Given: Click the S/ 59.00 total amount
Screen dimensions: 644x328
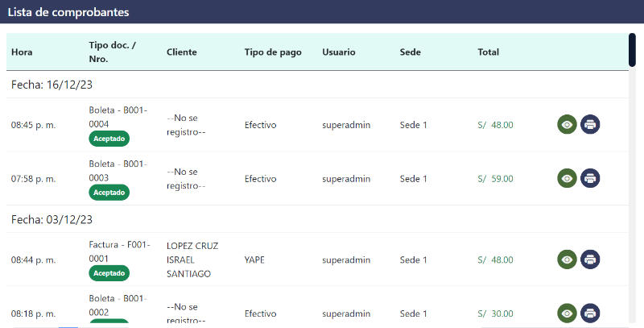Looking at the screenshot, I should tap(495, 179).
